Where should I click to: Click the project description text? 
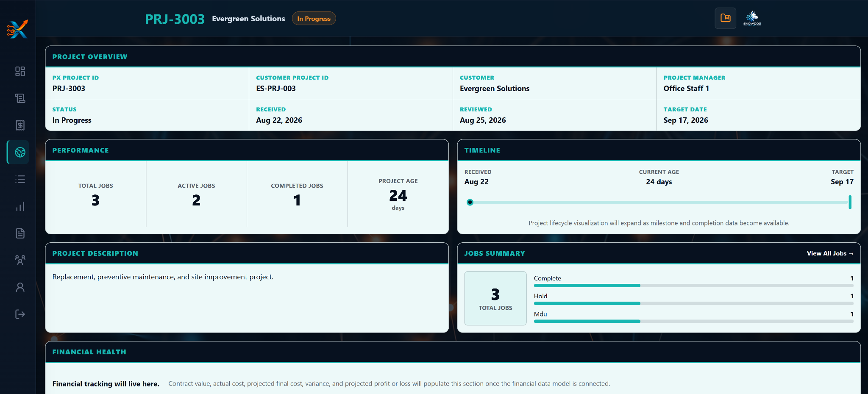(x=163, y=277)
